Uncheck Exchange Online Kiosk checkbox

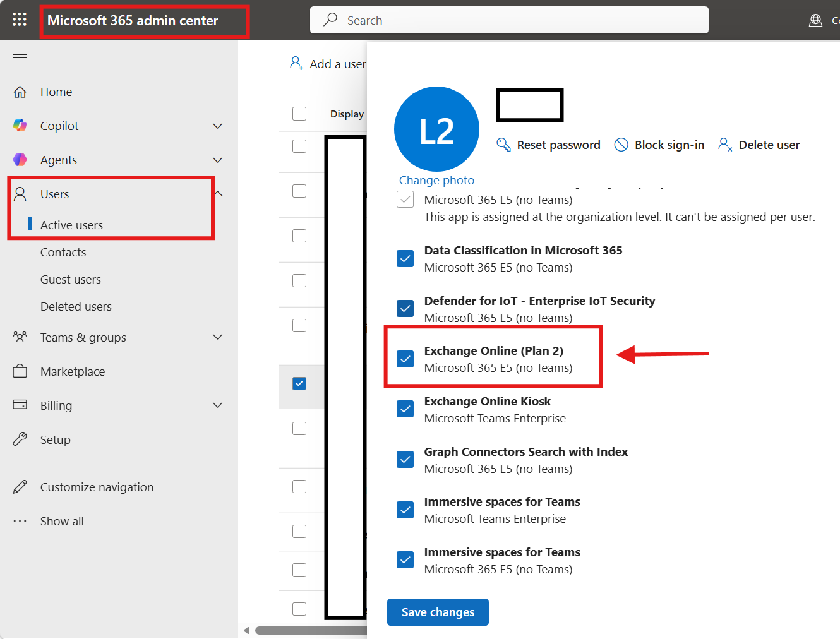405,409
